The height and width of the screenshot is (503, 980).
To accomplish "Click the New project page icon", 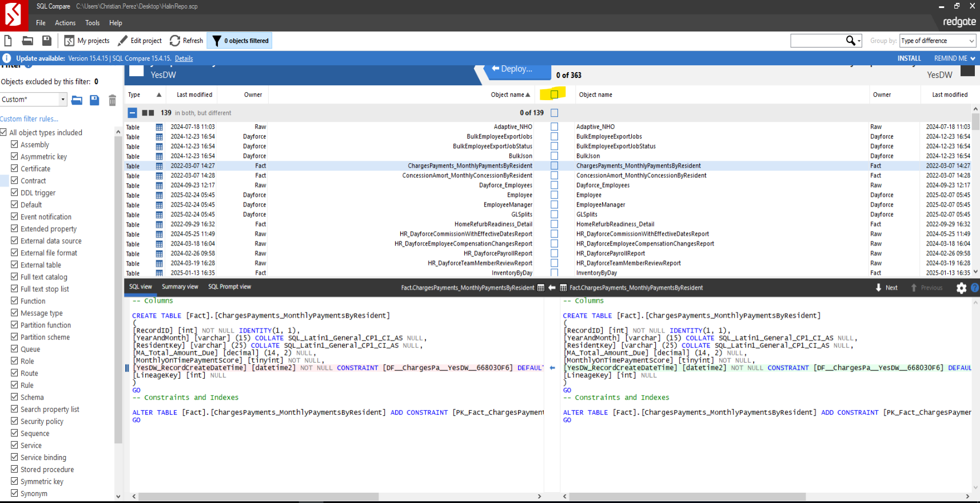I will [8, 41].
